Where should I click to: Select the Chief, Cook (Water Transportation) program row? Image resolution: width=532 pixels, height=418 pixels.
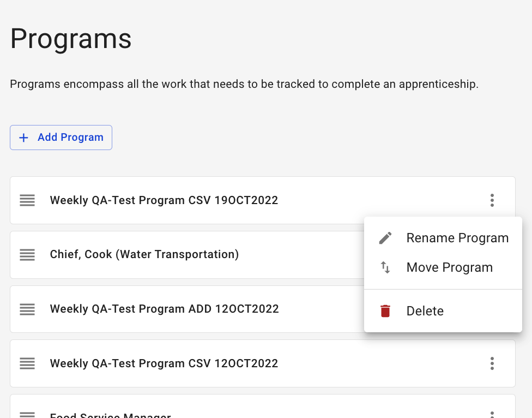click(144, 255)
